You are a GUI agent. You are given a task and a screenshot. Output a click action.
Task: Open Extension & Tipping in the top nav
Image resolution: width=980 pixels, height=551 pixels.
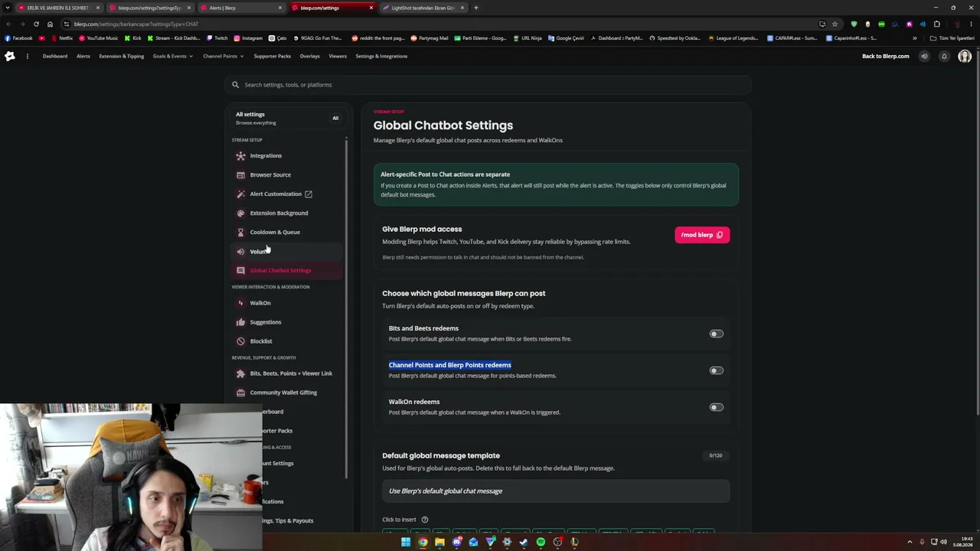tap(121, 56)
